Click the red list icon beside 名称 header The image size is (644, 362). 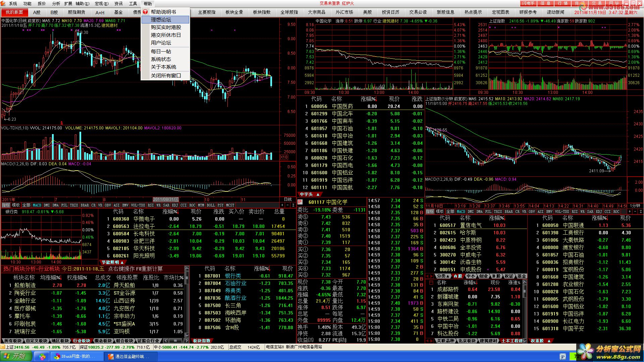pyautogui.click(x=431, y=283)
